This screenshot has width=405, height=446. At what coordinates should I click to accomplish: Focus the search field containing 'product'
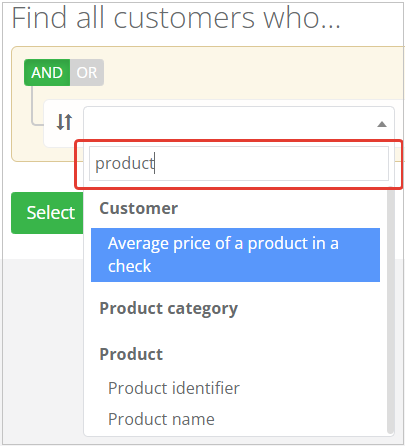239,164
